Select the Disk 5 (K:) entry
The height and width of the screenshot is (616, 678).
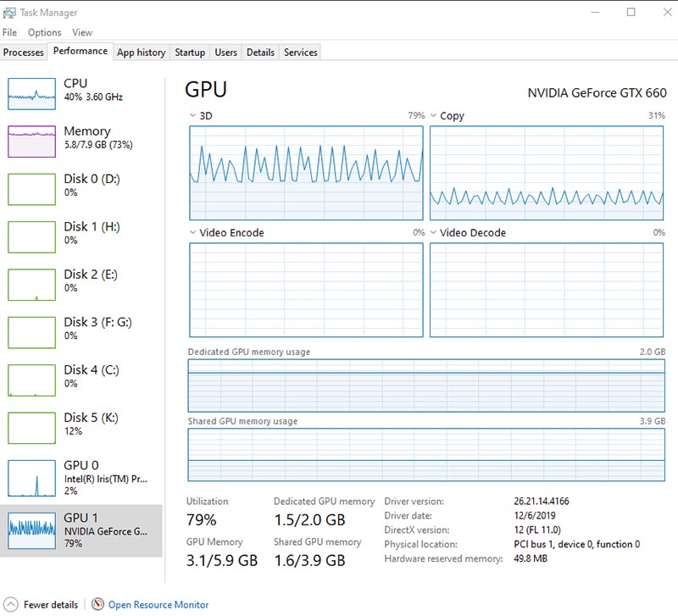coord(81,428)
